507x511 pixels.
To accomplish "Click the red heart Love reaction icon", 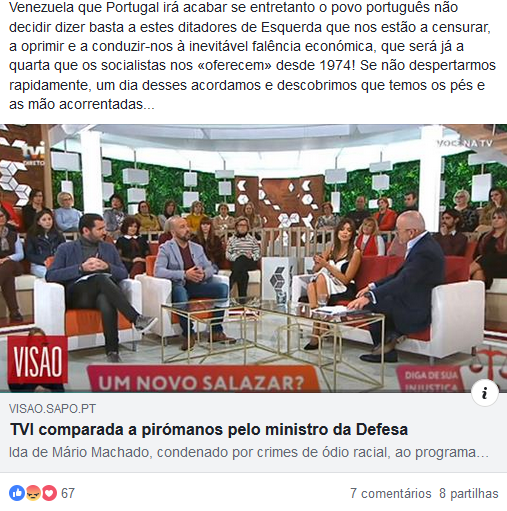I will point(49,493).
